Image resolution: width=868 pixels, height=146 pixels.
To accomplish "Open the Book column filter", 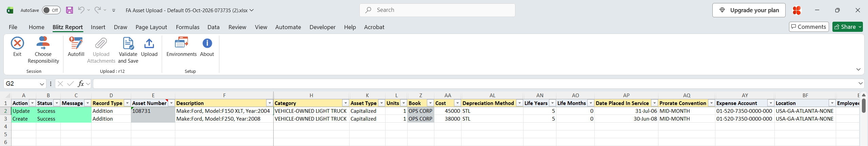I will [x=430, y=103].
